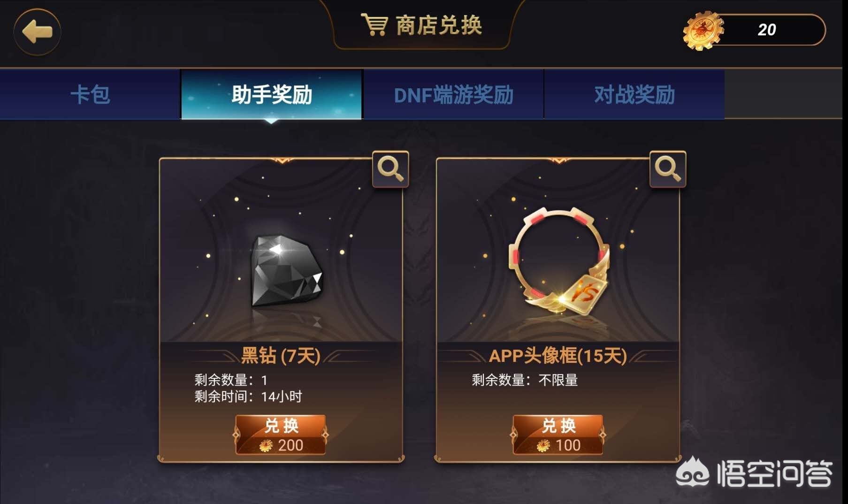Redeem avatar frame with 兑换 100 button
The image size is (848, 504).
click(x=558, y=435)
